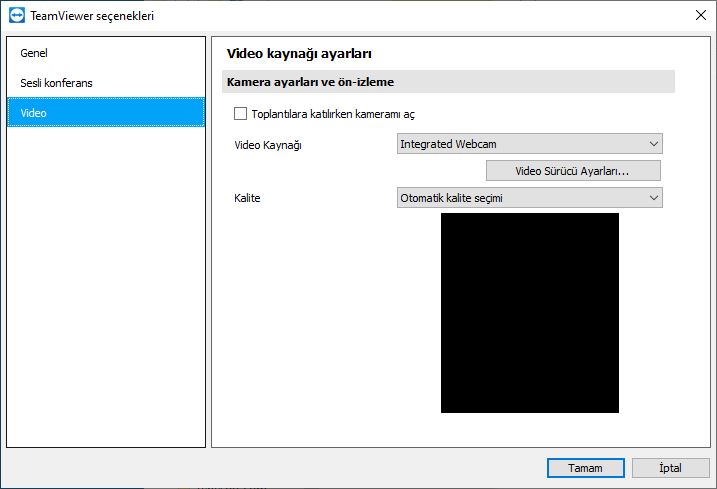Select the Sesli konferans category

tap(106, 83)
